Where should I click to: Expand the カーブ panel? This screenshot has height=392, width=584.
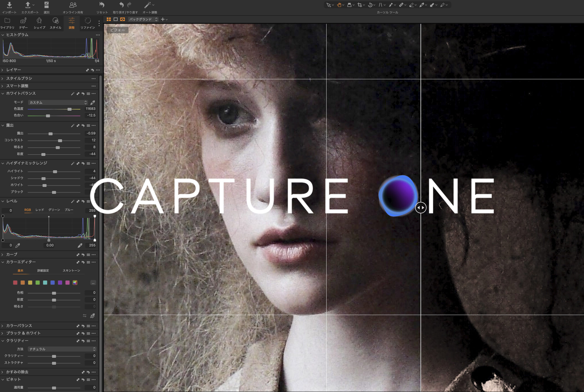pos(2,254)
